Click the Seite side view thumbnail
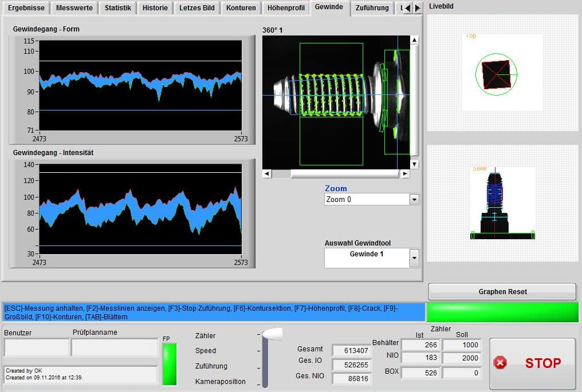Screen dimensions: 582x392 502,203
